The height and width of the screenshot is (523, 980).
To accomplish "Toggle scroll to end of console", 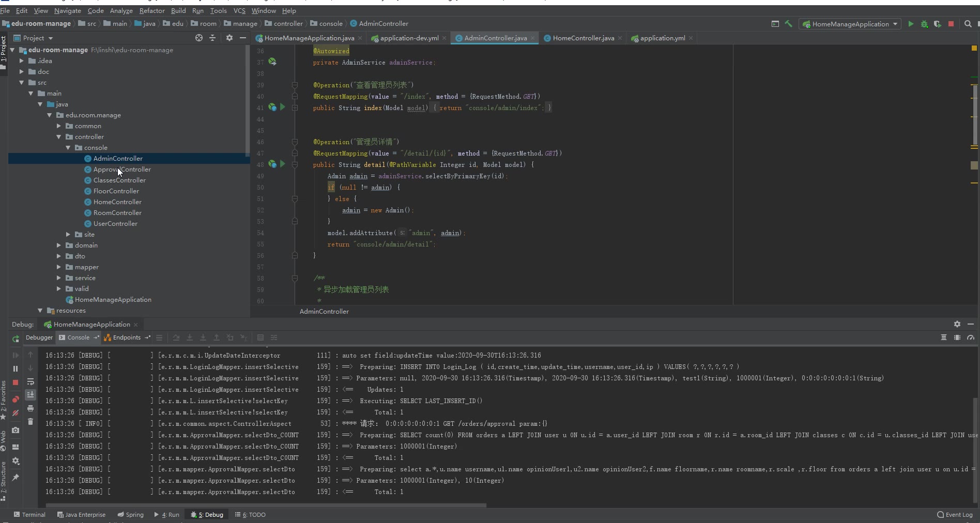I will click(x=30, y=395).
